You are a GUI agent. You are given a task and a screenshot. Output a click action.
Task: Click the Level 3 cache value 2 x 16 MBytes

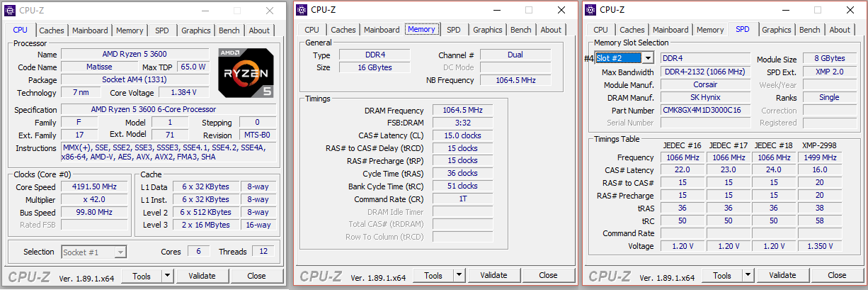(205, 225)
